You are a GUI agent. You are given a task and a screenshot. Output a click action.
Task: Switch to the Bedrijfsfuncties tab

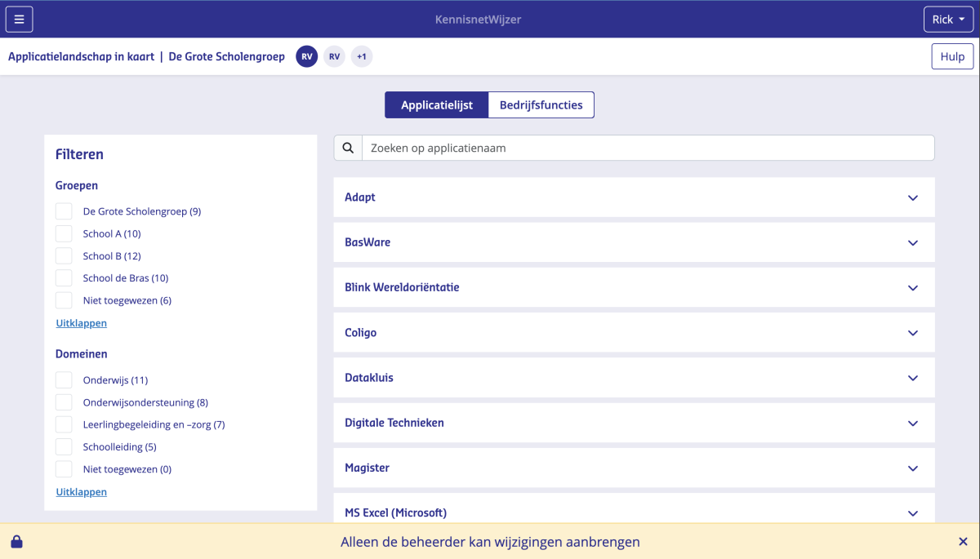point(541,105)
